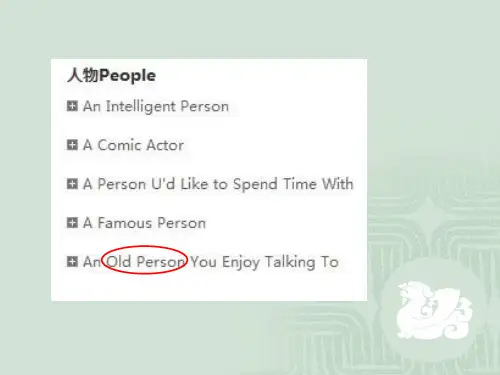Screen dimensions: 500x375
Task: Expand the A Famous Person entry
Action: 72,223
